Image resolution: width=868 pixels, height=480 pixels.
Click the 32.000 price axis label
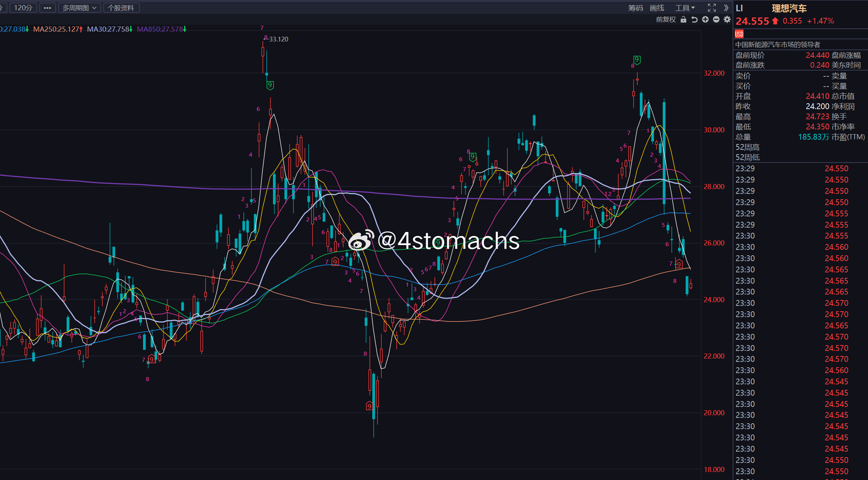tap(714, 73)
